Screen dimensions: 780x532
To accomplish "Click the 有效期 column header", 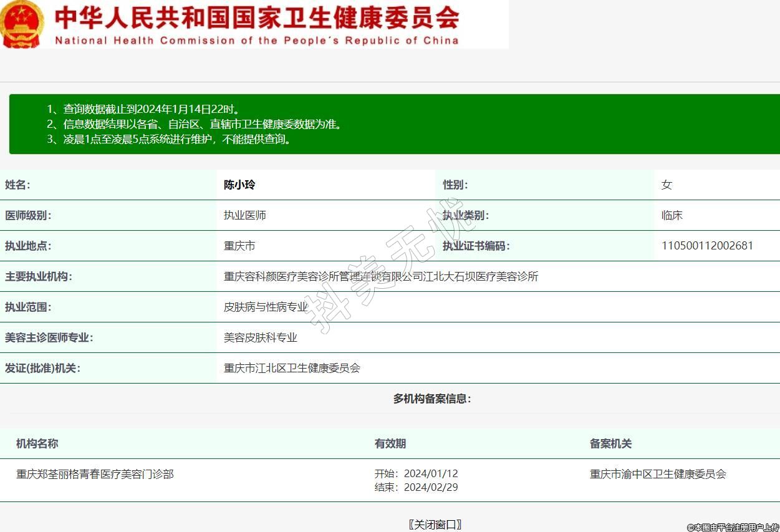I will pos(390,443).
